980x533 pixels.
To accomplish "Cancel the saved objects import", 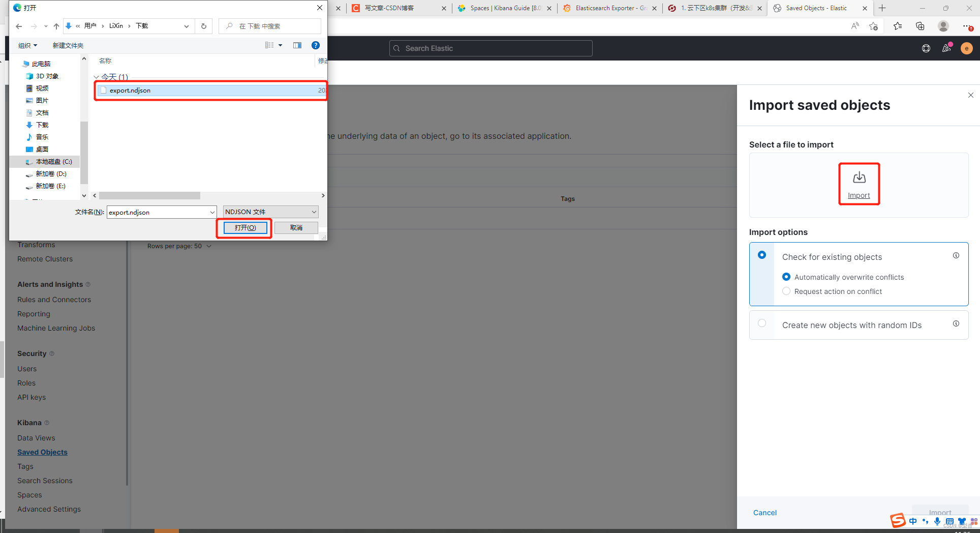I will pos(764,513).
